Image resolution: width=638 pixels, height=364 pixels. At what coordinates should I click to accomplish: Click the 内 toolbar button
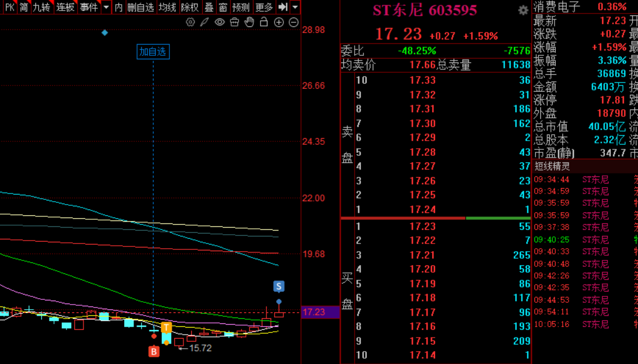click(118, 7)
